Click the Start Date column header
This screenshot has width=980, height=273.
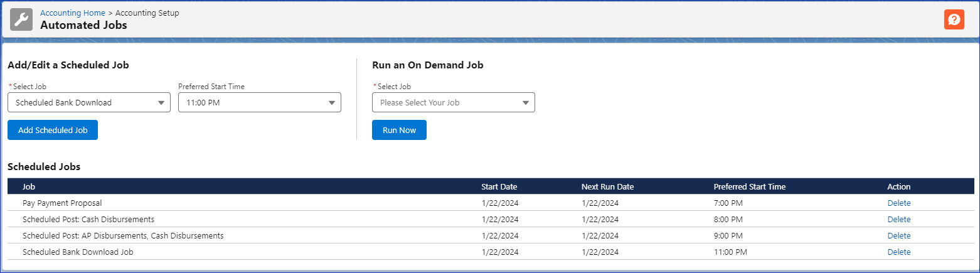point(499,186)
